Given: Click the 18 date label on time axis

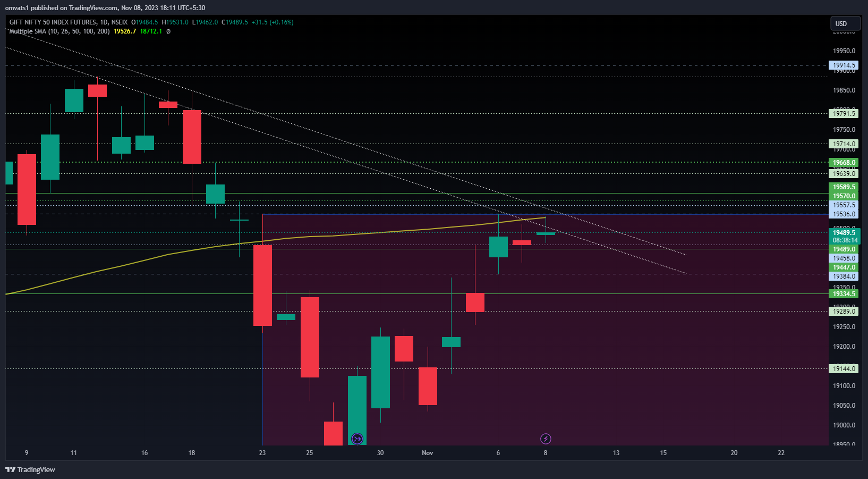Looking at the screenshot, I should [x=192, y=453].
